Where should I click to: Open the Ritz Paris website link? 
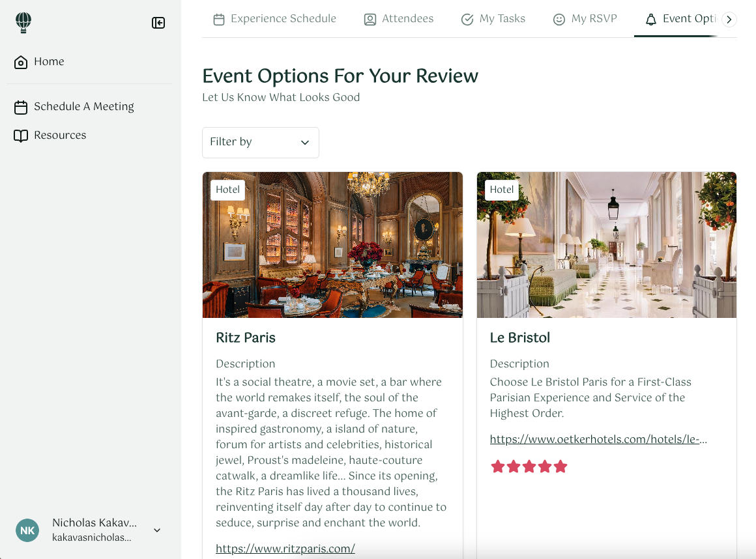click(285, 548)
